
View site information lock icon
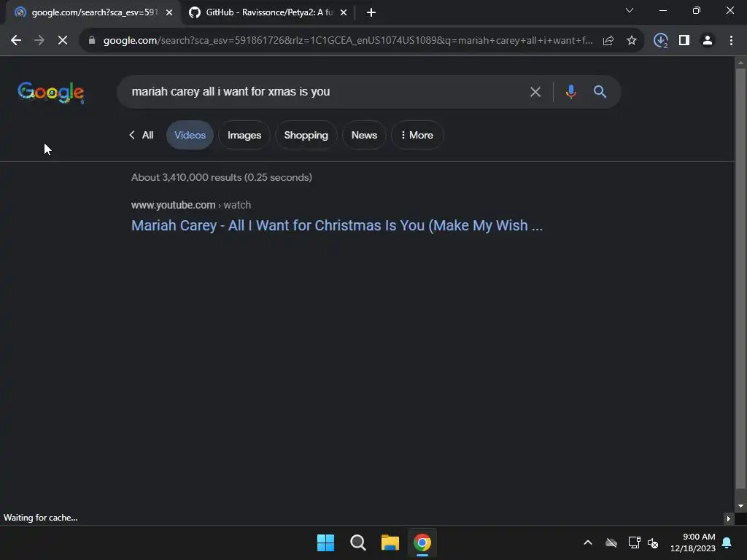pyautogui.click(x=92, y=41)
